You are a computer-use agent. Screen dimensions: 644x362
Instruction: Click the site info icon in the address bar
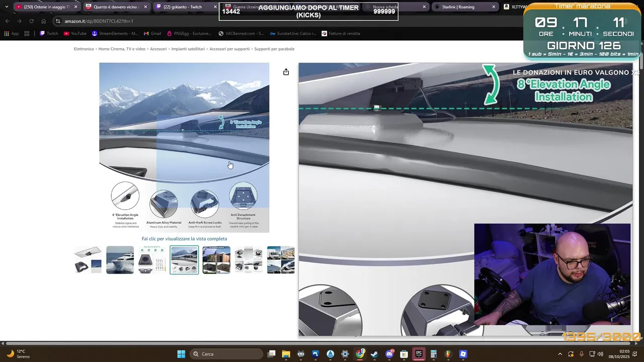58,21
